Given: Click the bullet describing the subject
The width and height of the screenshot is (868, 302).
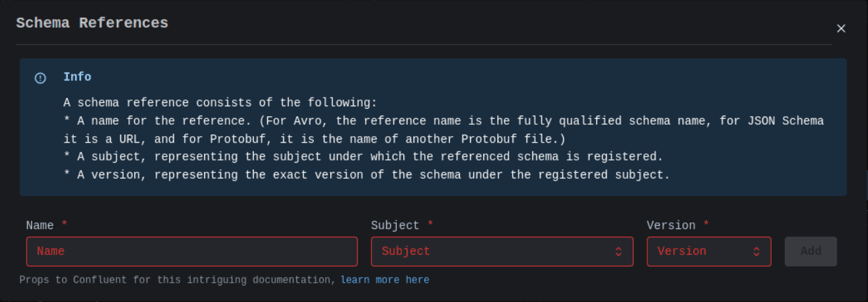Looking at the screenshot, I should click(x=363, y=157).
